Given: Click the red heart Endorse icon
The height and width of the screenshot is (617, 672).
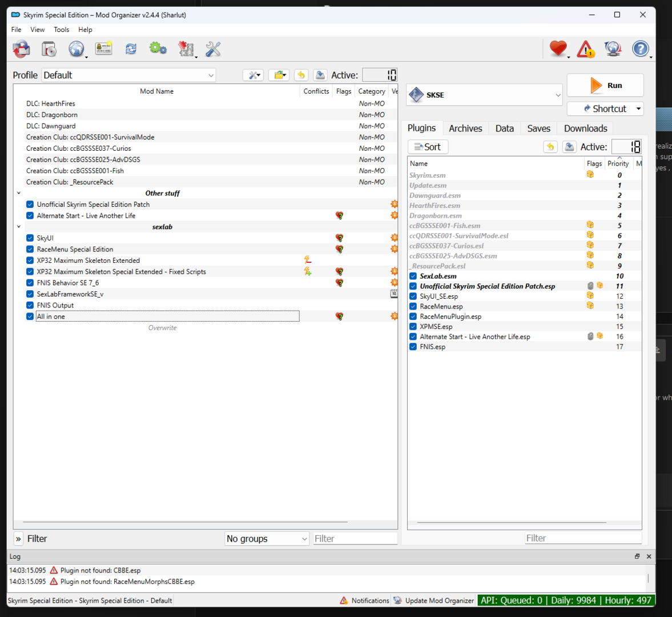Looking at the screenshot, I should click(558, 49).
